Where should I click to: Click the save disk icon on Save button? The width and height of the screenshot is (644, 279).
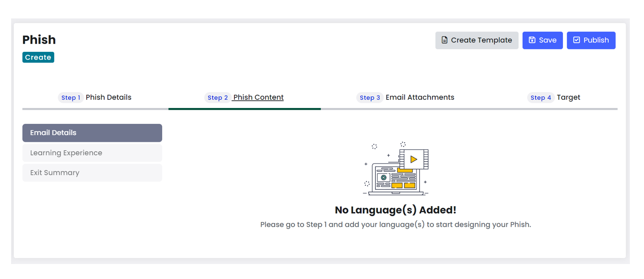[533, 40]
